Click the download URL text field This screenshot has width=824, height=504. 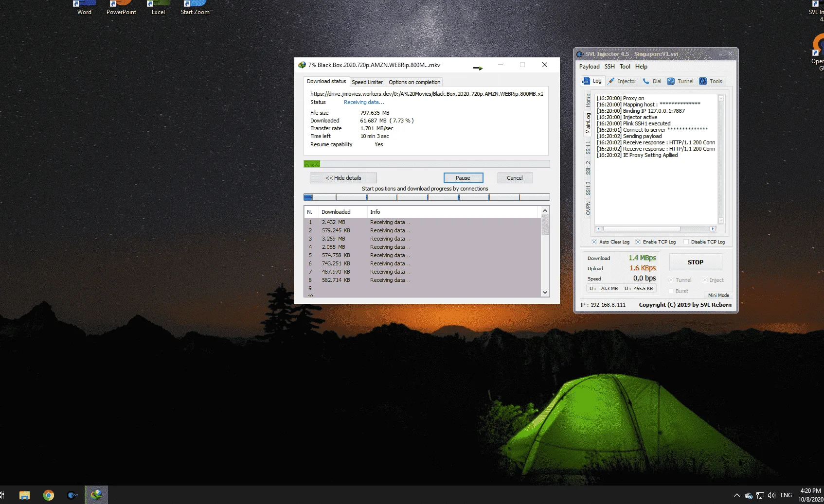[x=427, y=94]
